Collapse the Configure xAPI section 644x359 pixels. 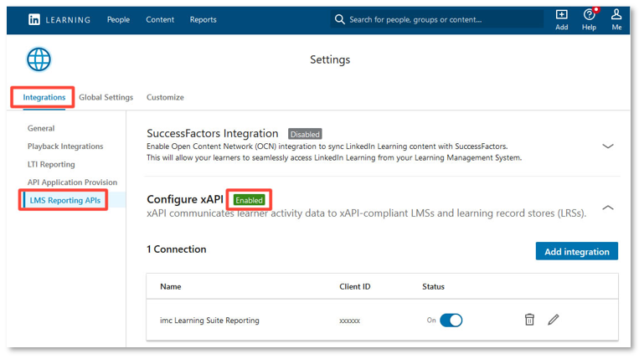coord(608,208)
